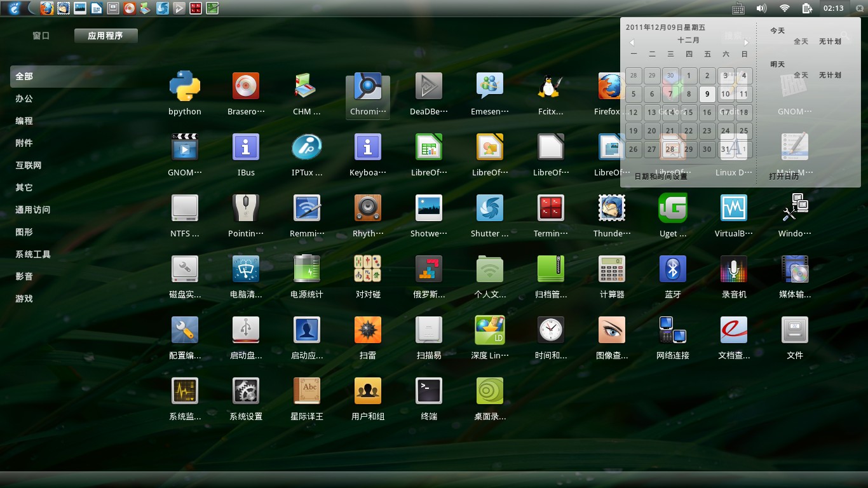The image size is (868, 488).
Task: Click the 02:13 clock in the panel
Action: coord(833,8)
